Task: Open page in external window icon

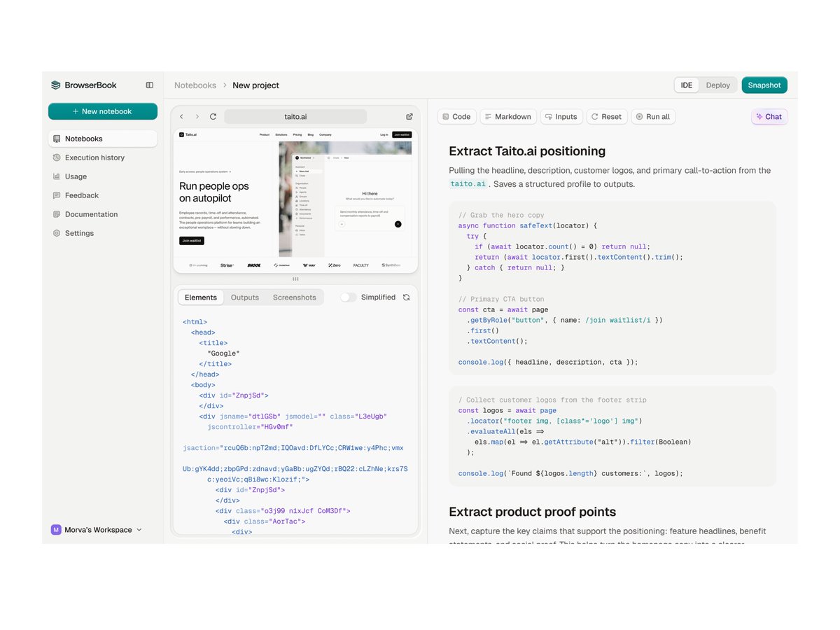Action: pos(409,116)
